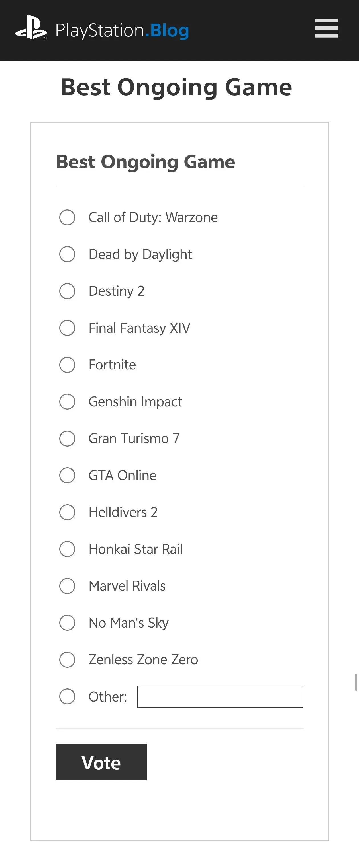Select the Marvel Rivals radio button
359x868 pixels.
pos(67,586)
